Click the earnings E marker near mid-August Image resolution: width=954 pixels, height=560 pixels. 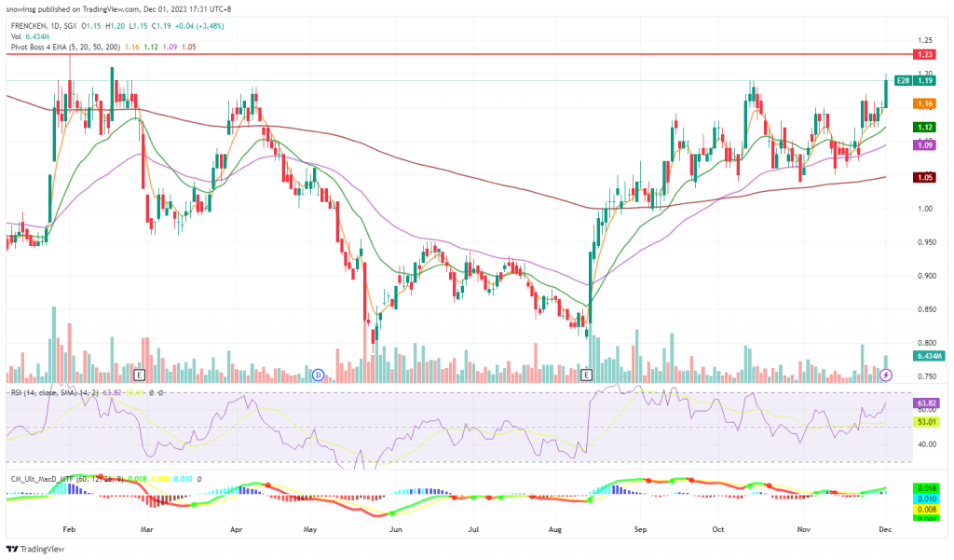pyautogui.click(x=587, y=375)
